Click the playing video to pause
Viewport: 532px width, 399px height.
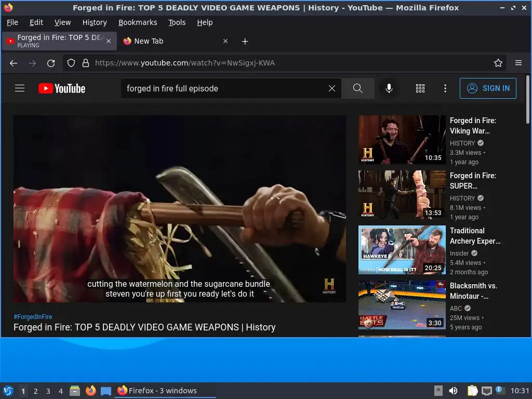tap(179, 209)
